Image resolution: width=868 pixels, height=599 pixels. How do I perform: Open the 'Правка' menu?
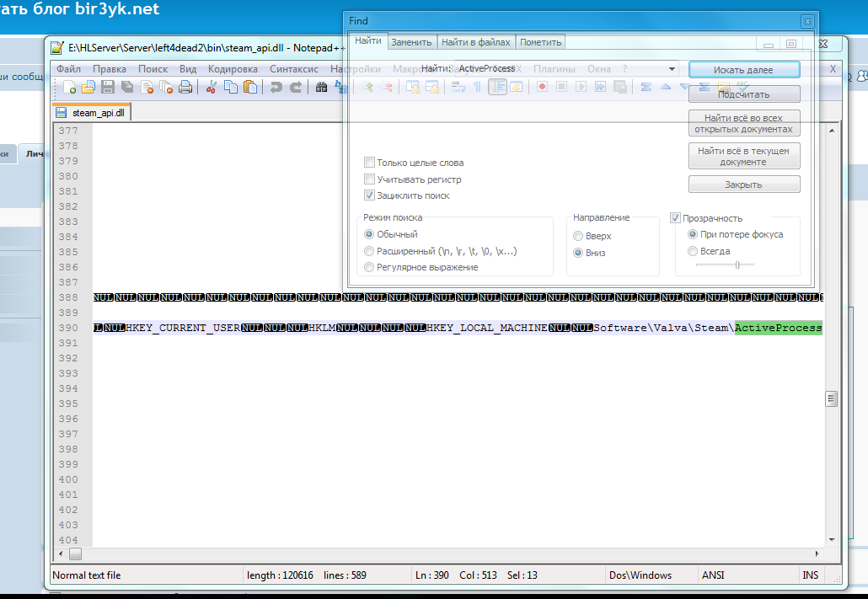tap(109, 68)
